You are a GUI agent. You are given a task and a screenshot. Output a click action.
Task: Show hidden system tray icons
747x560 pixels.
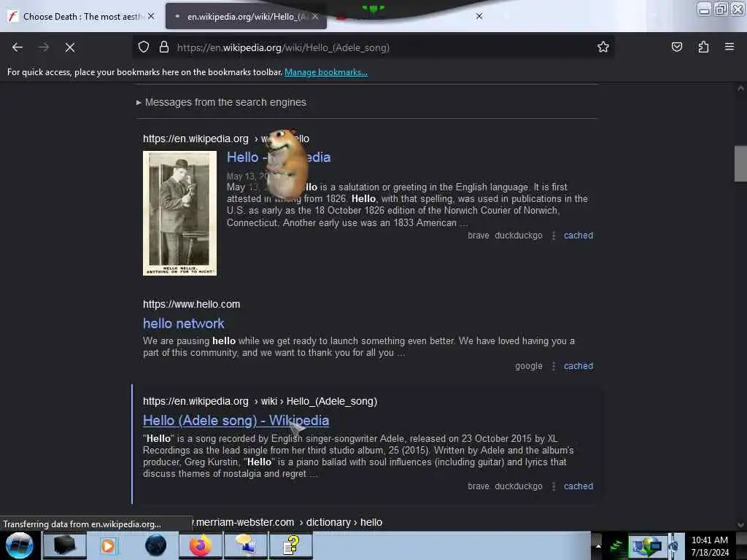pyautogui.click(x=598, y=545)
